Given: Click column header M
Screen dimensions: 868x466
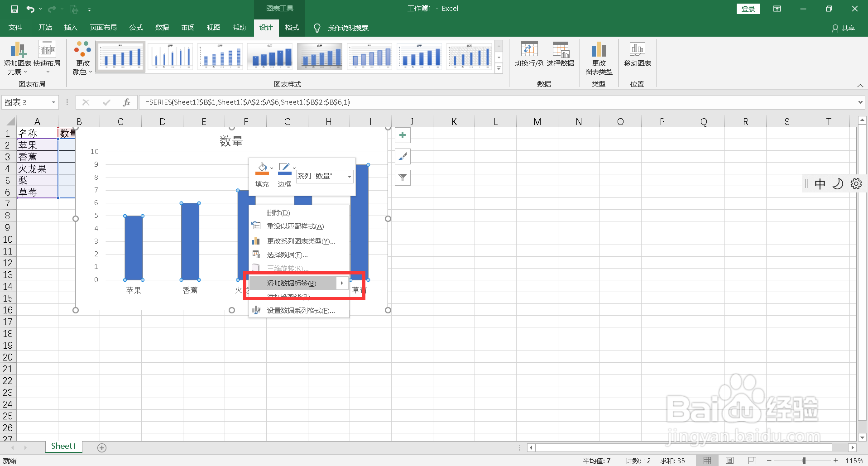Looking at the screenshot, I should click(537, 121).
